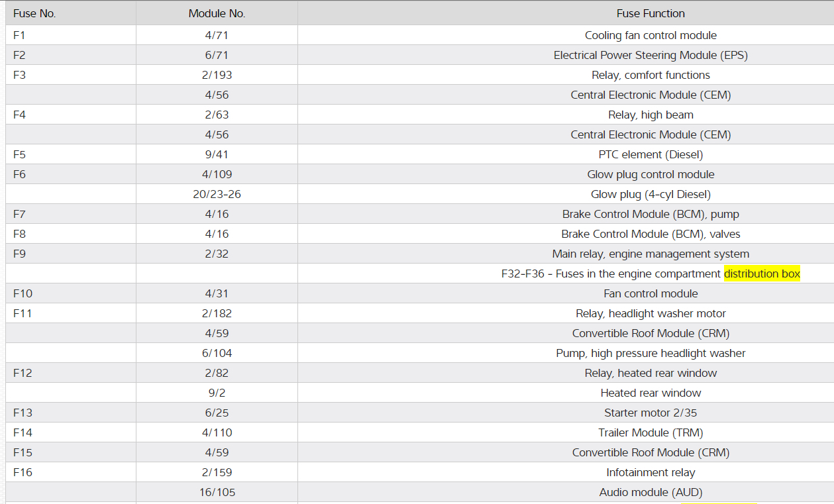Click the Fuse No. column header
This screenshot has height=504, width=834.
click(x=34, y=13)
